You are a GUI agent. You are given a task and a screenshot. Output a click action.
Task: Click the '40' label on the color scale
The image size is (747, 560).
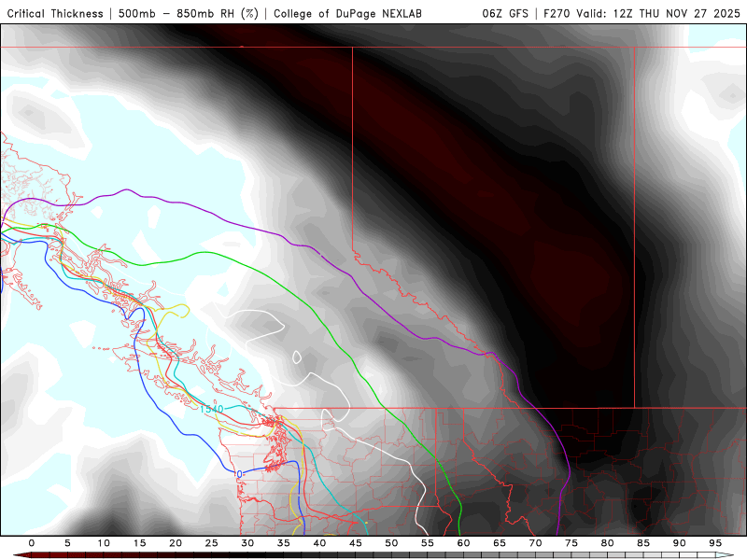319,543
